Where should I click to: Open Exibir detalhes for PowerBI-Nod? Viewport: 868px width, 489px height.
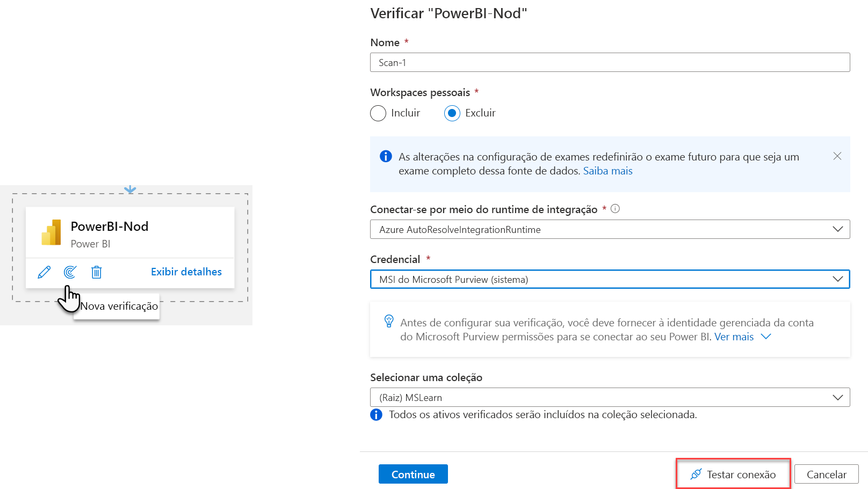tap(186, 272)
